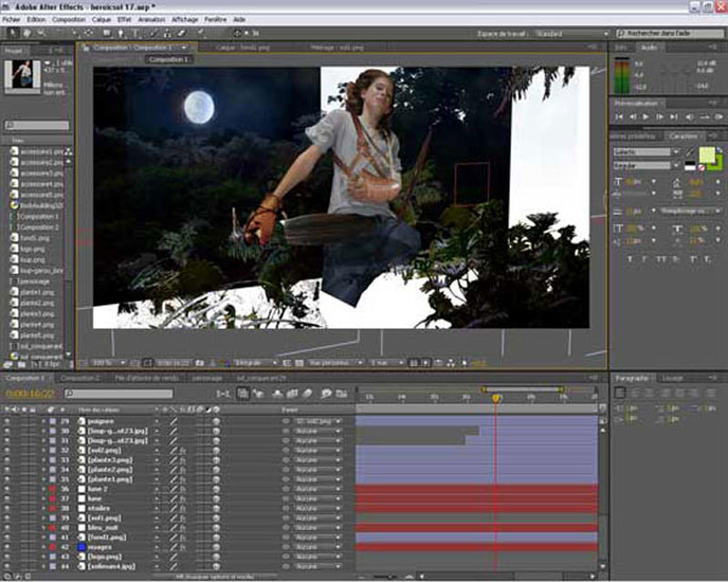The height and width of the screenshot is (582, 728).
Task: Click the Composition 1 breadcrumb button in viewer
Action: [169, 59]
